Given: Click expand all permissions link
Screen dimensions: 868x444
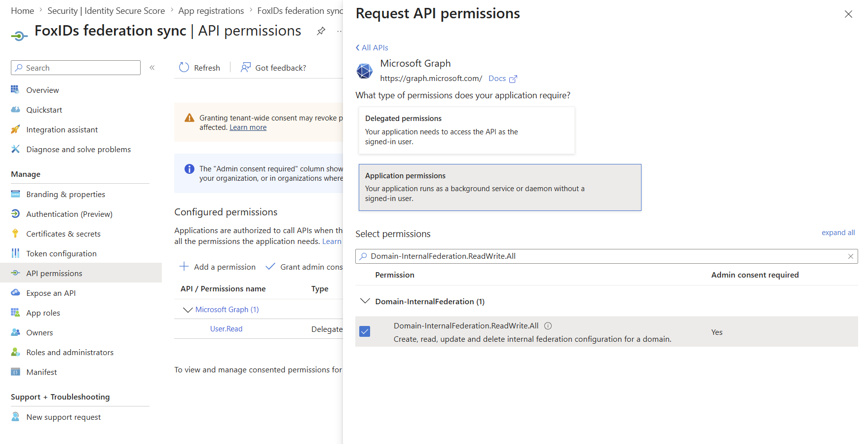Looking at the screenshot, I should 838,233.
